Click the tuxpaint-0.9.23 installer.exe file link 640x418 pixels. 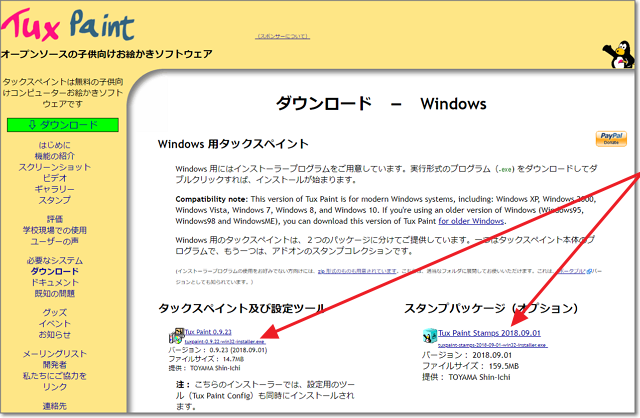pyautogui.click(x=220, y=342)
